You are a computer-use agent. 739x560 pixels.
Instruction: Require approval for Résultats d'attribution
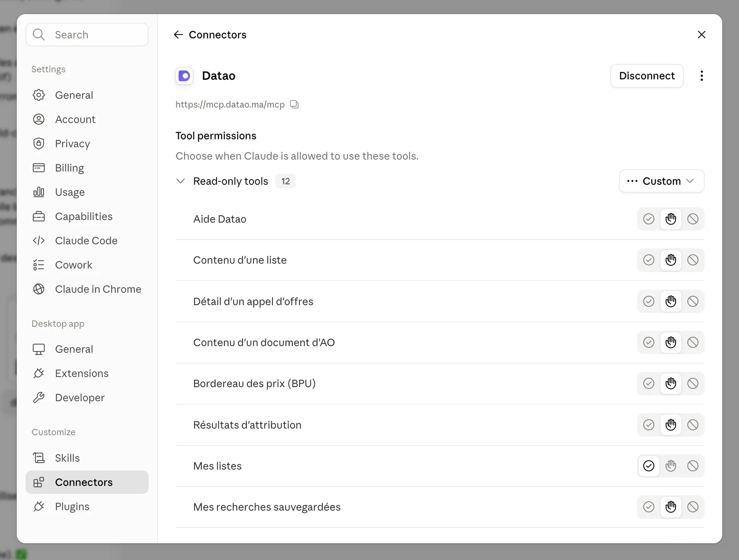click(x=671, y=425)
